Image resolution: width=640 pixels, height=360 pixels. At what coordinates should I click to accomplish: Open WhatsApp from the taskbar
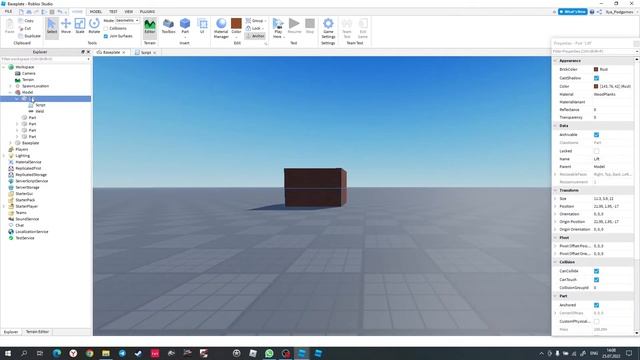tap(269, 353)
